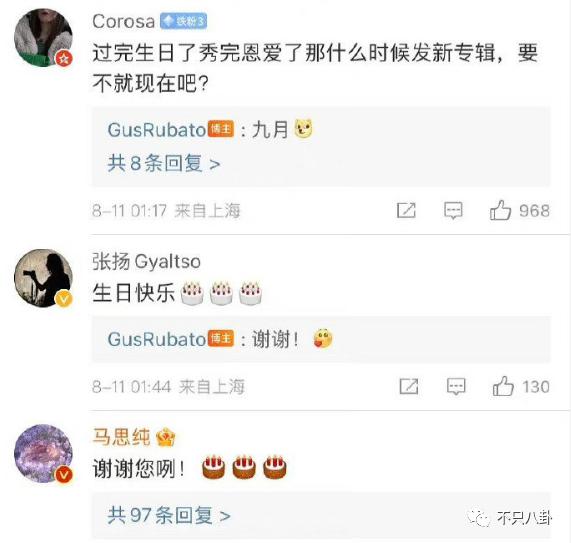Share Corosa's comment via repost icon
Screen dimensions: 571x543
406,210
